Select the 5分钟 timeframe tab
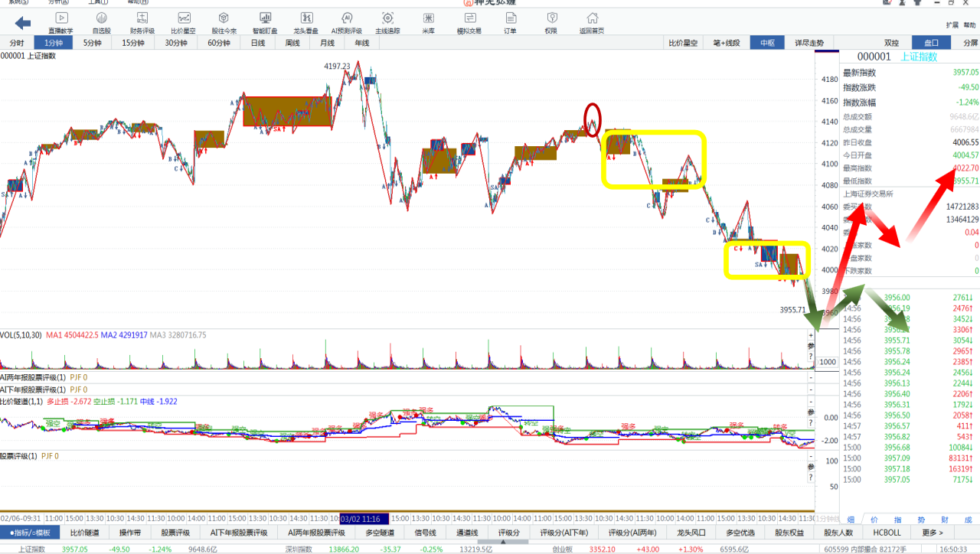This screenshot has height=554, width=980. pyautogui.click(x=92, y=43)
